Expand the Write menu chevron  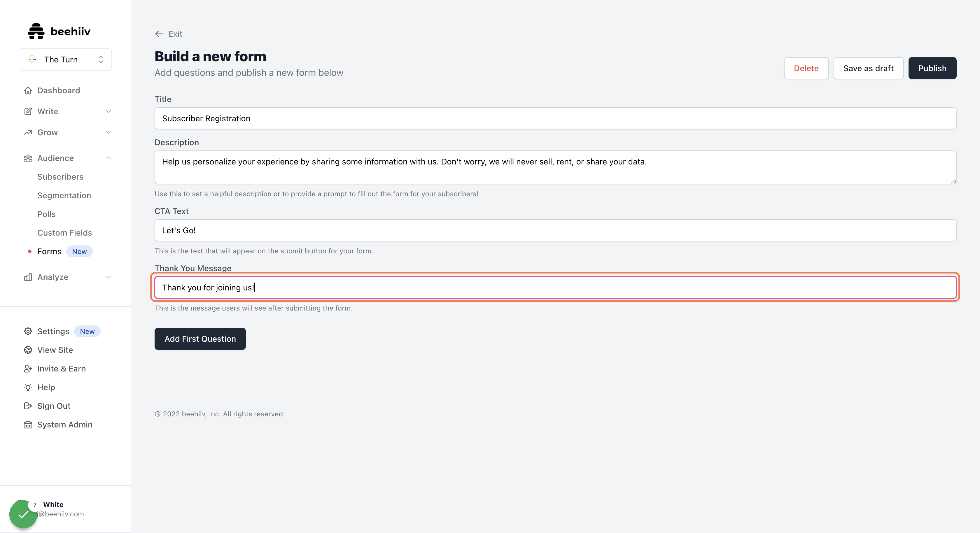point(108,111)
